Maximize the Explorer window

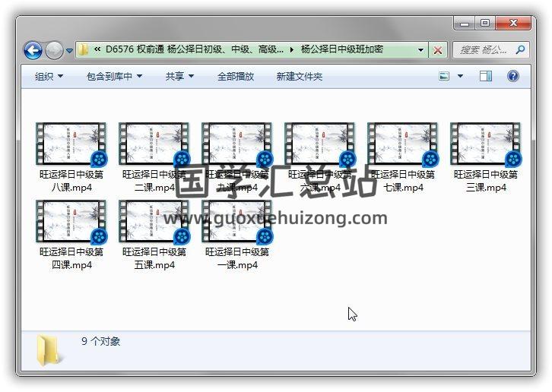[485, 24]
